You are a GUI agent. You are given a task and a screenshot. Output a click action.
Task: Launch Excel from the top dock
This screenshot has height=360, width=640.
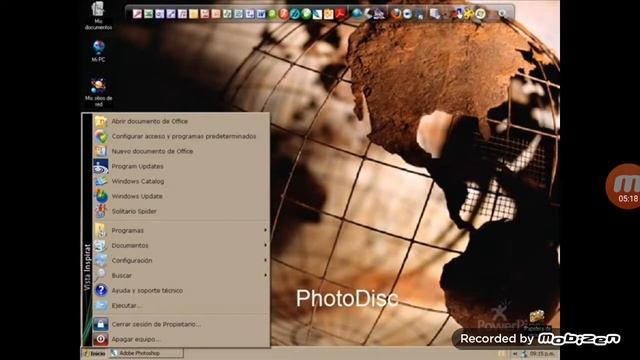coord(148,14)
